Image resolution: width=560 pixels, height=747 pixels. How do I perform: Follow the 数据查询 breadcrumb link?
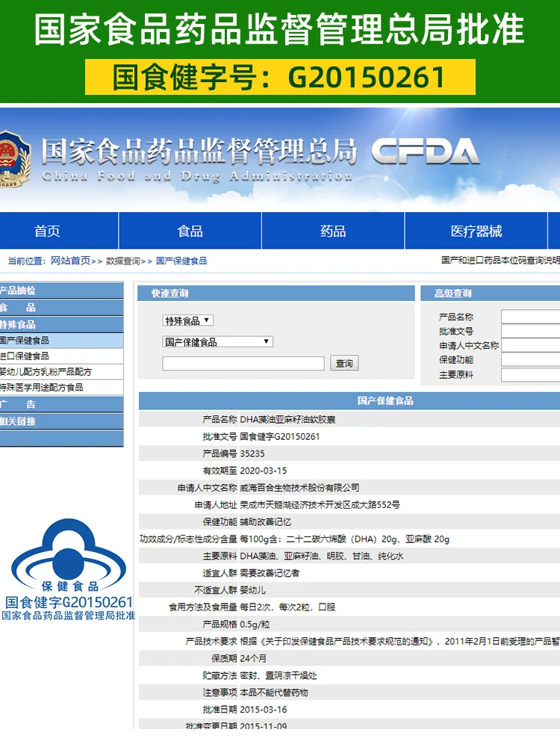123,261
